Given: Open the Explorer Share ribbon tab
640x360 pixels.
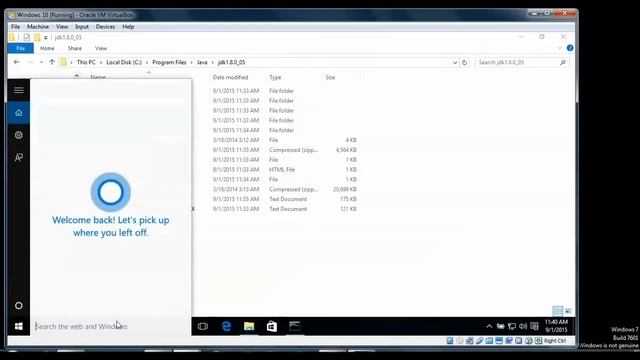Looking at the screenshot, I should point(75,48).
